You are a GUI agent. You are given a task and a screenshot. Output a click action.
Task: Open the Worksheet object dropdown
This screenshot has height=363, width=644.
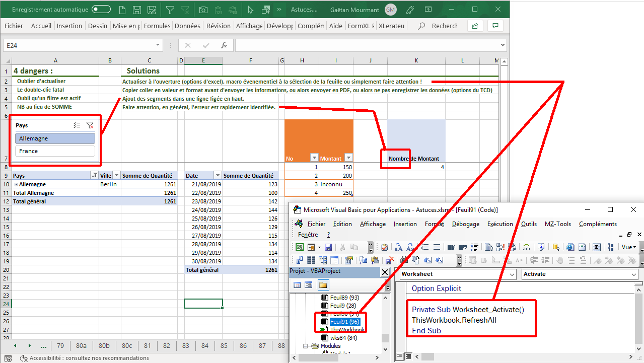click(512, 274)
